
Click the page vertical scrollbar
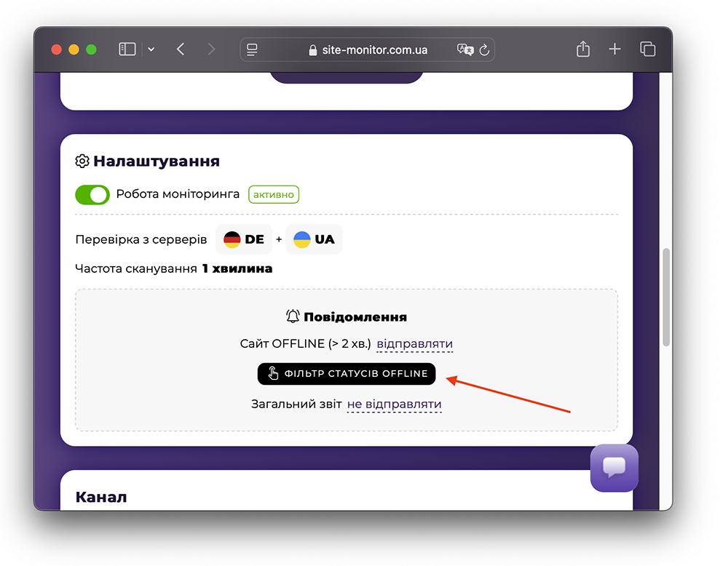[666, 298]
